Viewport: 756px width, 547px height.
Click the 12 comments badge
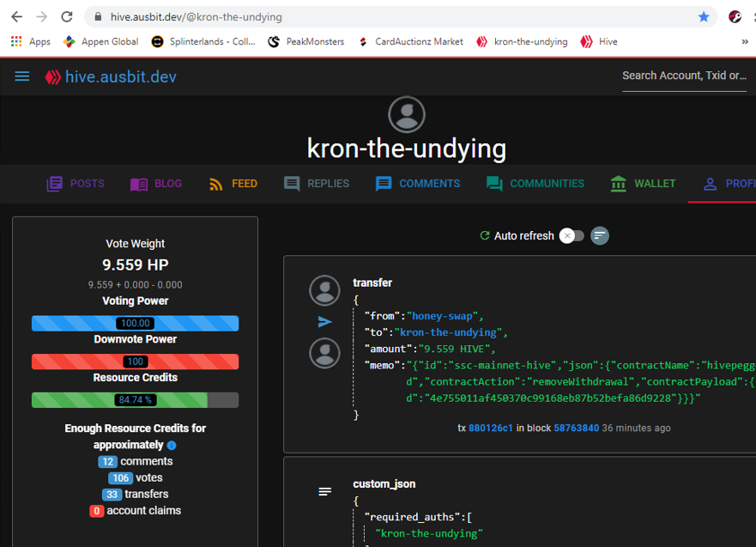(x=107, y=462)
